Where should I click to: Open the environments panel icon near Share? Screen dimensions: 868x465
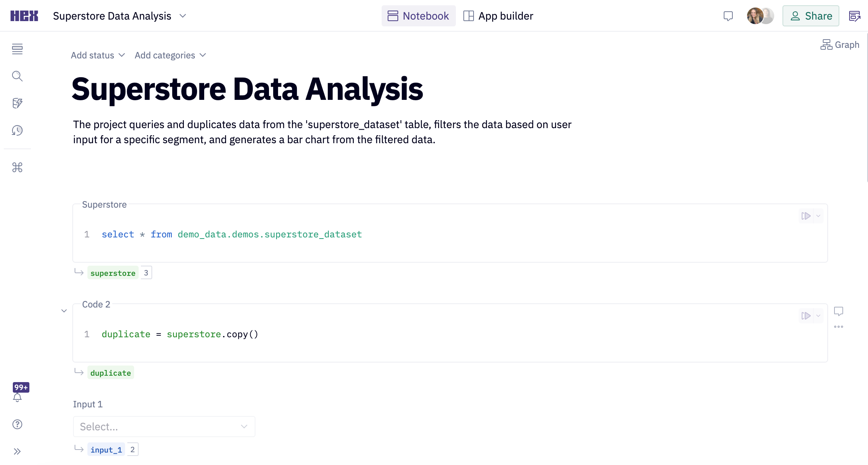pyautogui.click(x=854, y=16)
